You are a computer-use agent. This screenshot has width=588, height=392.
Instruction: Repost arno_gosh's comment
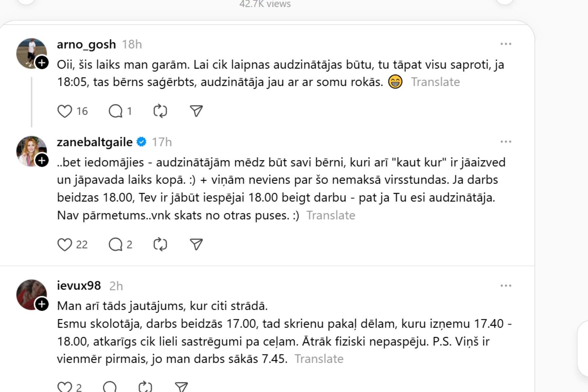point(160,111)
